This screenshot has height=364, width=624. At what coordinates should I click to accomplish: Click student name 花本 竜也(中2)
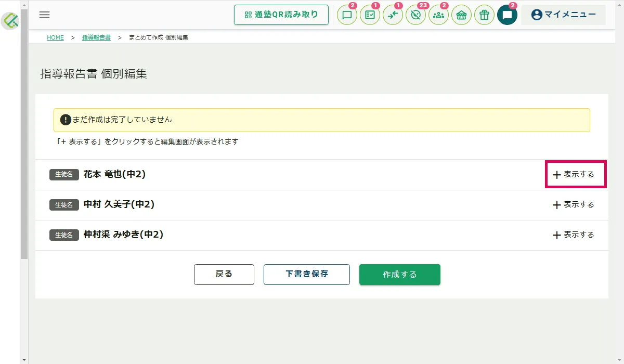114,175
